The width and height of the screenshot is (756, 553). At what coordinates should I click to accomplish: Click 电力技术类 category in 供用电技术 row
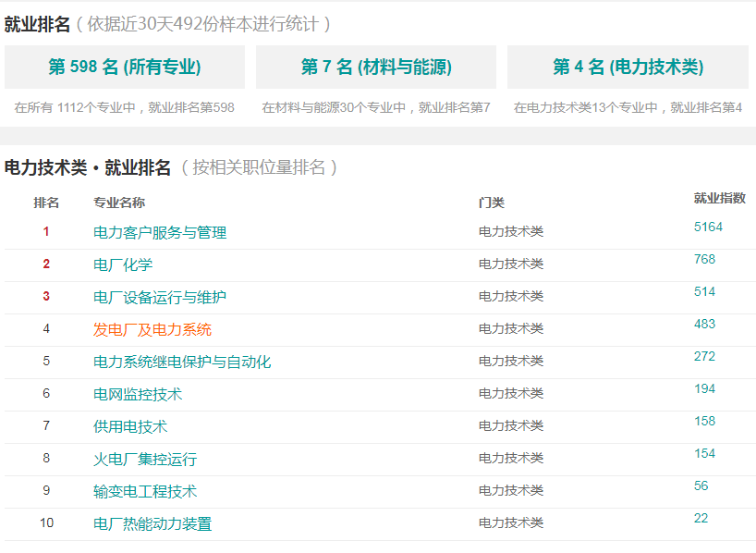point(510,425)
